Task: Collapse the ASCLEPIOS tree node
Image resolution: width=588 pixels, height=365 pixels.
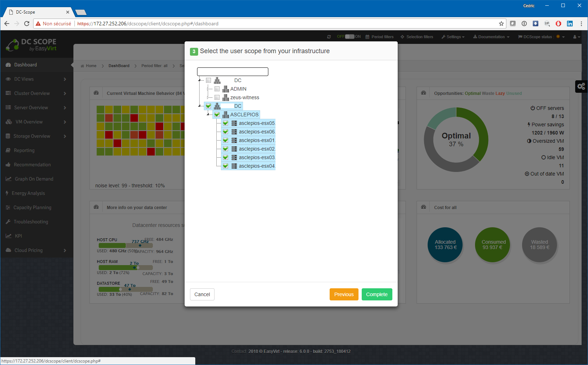Action: pyautogui.click(x=208, y=115)
